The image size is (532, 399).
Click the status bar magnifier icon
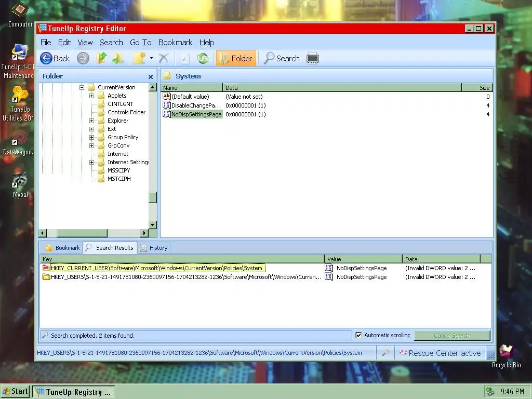(x=385, y=353)
